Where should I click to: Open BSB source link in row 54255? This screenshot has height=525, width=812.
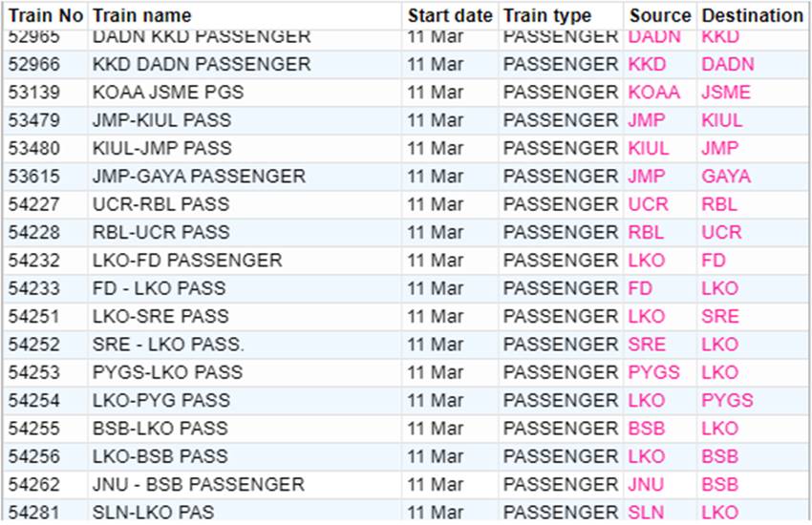647,429
